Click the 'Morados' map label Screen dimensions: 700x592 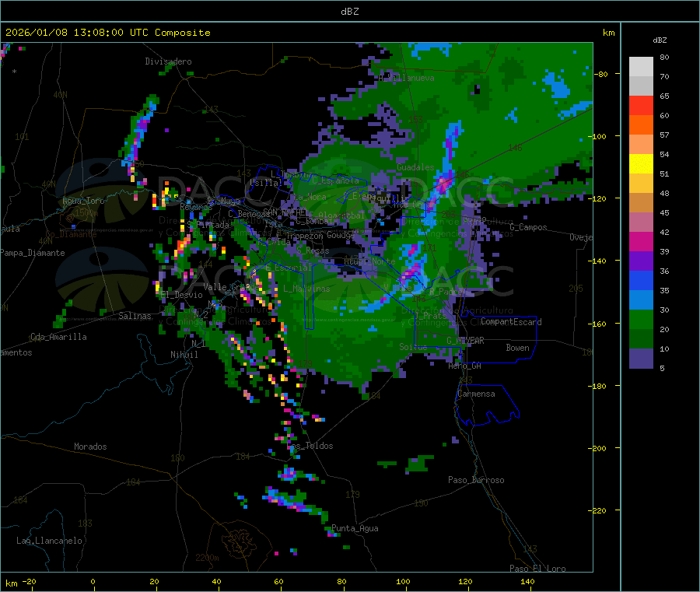(90, 447)
